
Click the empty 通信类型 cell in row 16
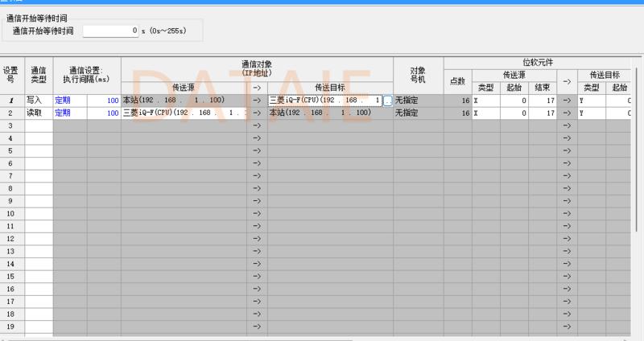39,289
